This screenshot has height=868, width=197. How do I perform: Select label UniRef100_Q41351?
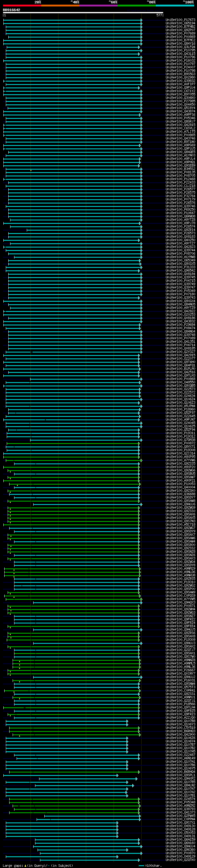(x=180, y=342)
